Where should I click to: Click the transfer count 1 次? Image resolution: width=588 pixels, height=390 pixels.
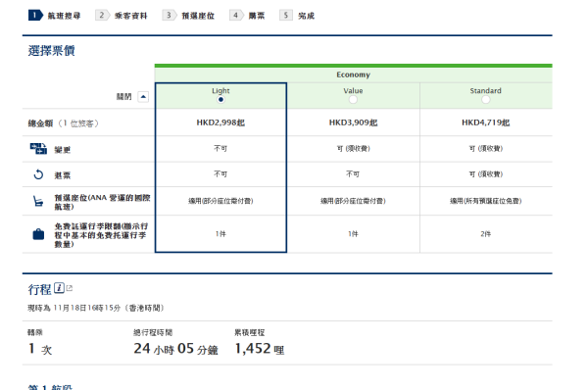(40, 349)
